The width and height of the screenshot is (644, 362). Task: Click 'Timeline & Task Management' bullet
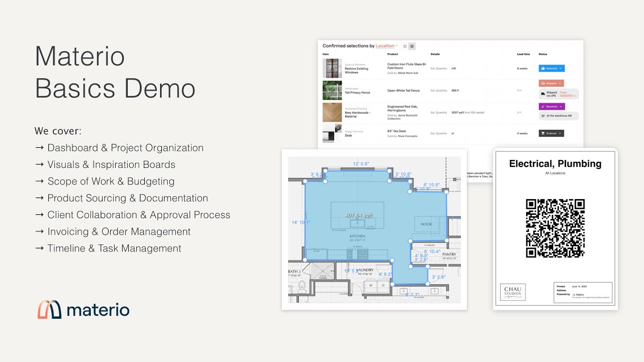click(114, 248)
